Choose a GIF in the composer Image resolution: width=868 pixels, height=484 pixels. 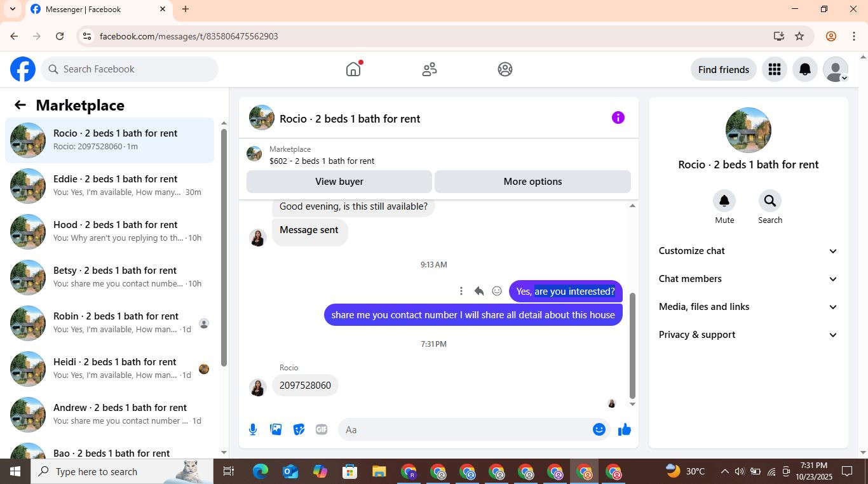point(322,430)
